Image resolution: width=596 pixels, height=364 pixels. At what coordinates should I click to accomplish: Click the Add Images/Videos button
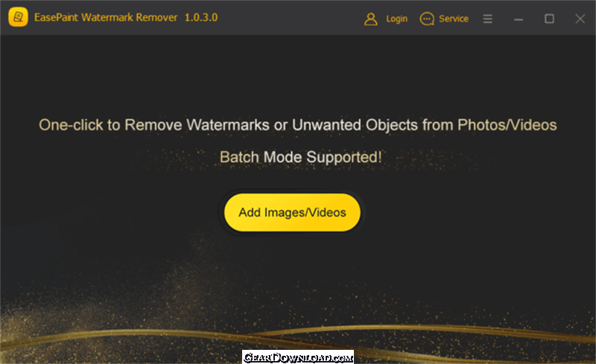292,212
